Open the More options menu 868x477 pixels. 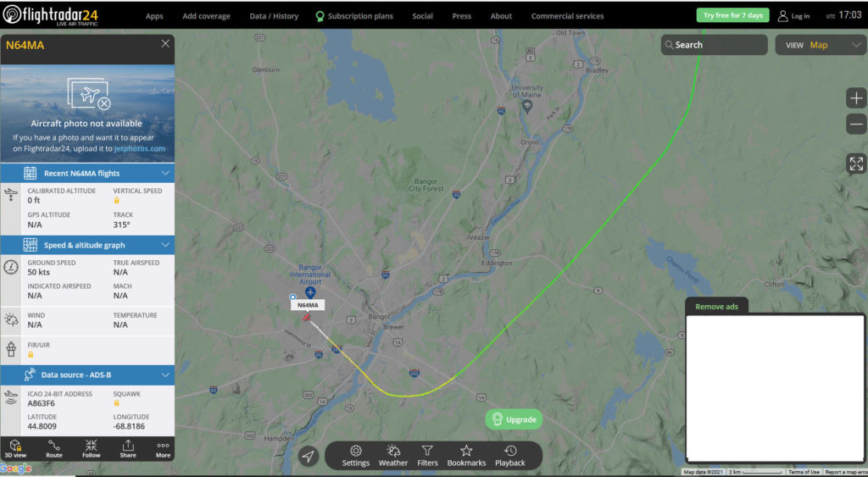[x=163, y=449]
